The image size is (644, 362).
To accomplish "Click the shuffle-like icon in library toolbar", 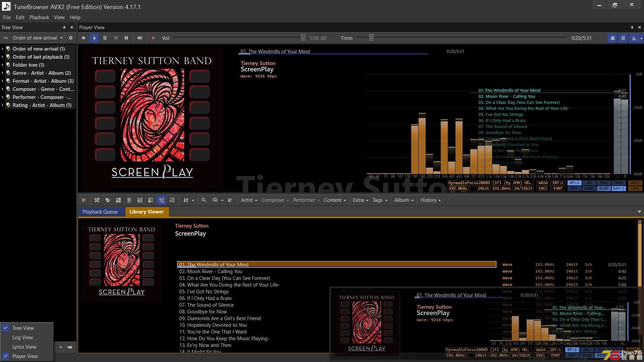I will (97, 200).
